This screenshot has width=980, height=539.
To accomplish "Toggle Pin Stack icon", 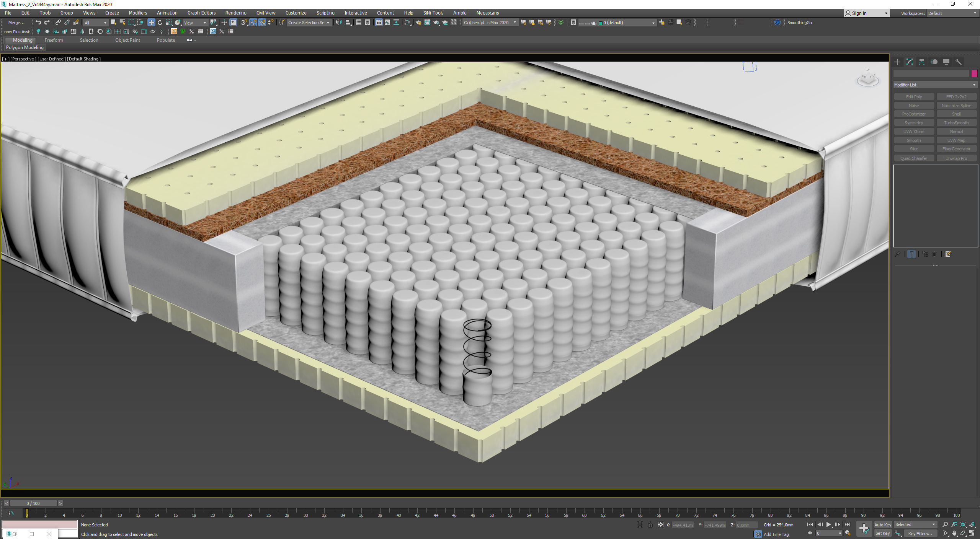I will [x=898, y=254].
